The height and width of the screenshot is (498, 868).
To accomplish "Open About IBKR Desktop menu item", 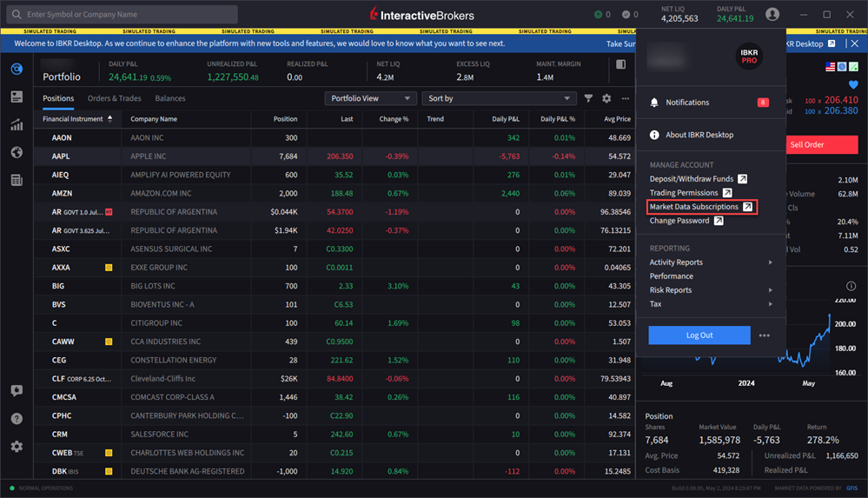I will click(711, 135).
